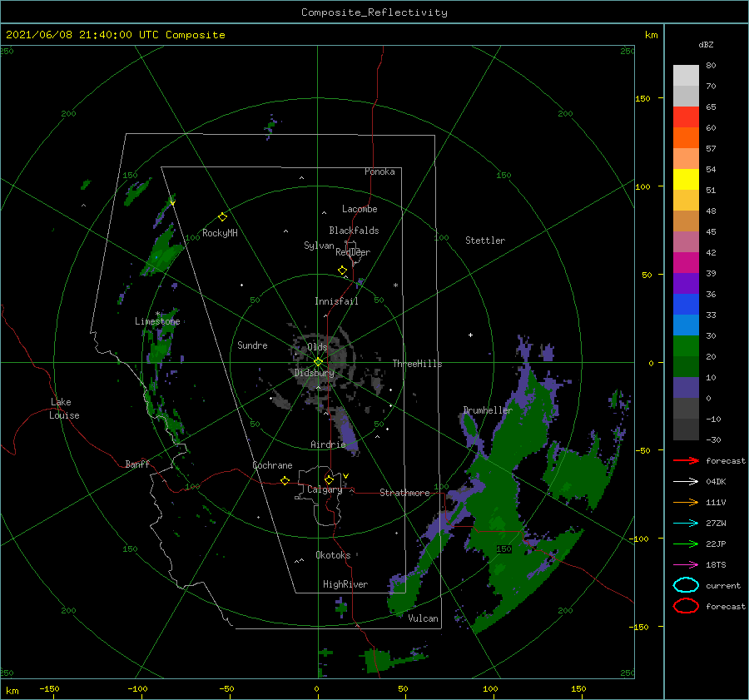The height and width of the screenshot is (700, 749).
Task: Pick the light gray swatch between 80 and 70 dBZ
Action: tap(686, 76)
